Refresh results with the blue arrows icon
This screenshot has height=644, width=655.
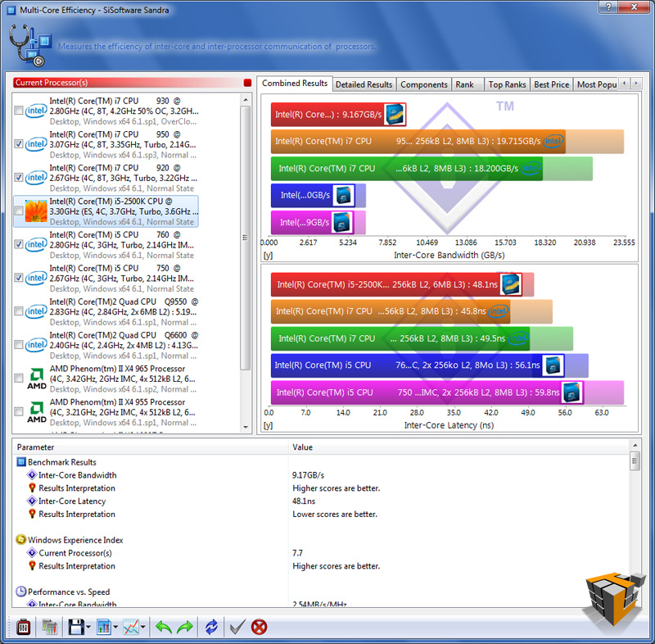[211, 627]
